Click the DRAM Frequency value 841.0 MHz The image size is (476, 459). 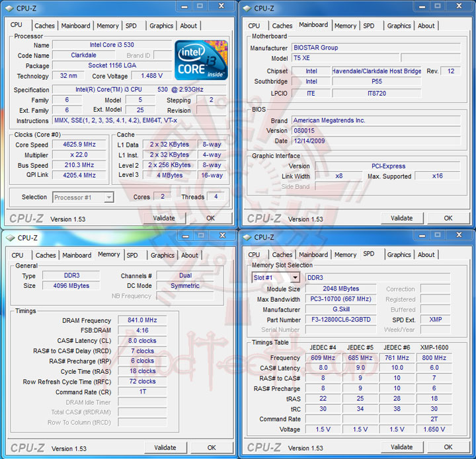(x=142, y=320)
